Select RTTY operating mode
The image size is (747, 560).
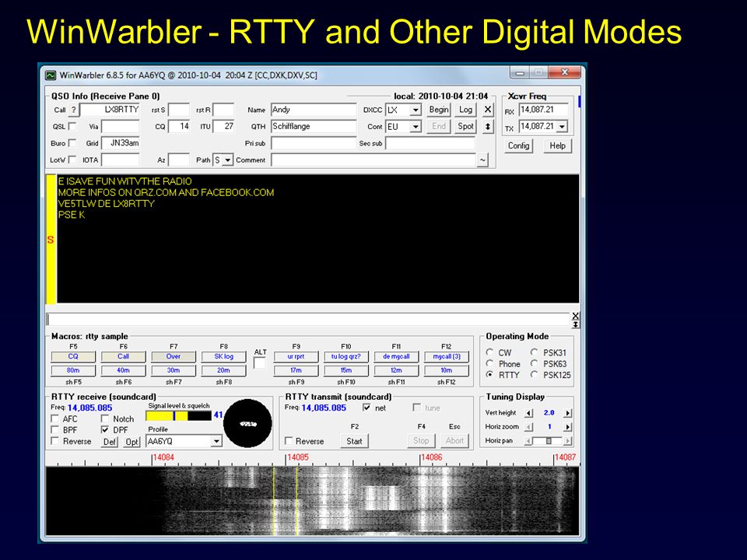pos(489,375)
